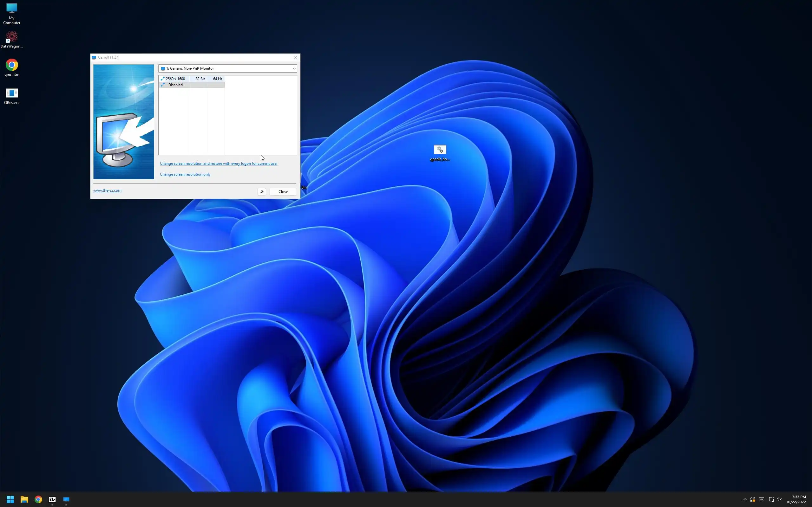Show hidden system tray icons chevron

point(744,499)
